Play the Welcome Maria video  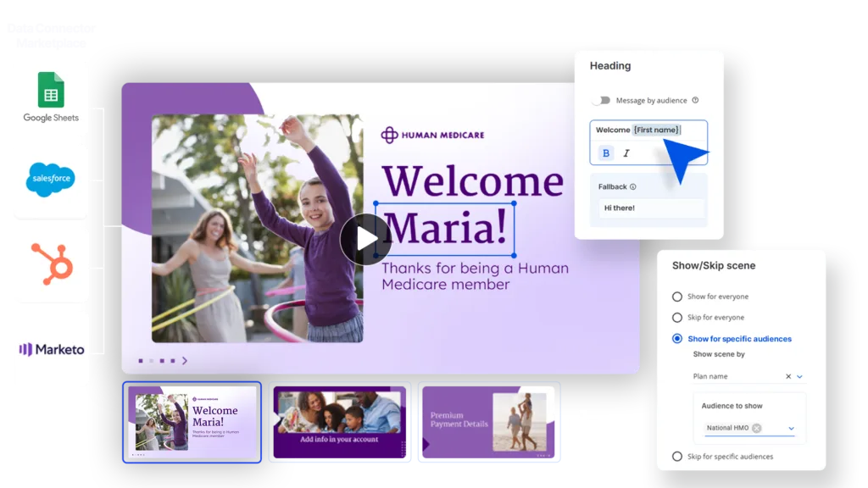tap(364, 239)
